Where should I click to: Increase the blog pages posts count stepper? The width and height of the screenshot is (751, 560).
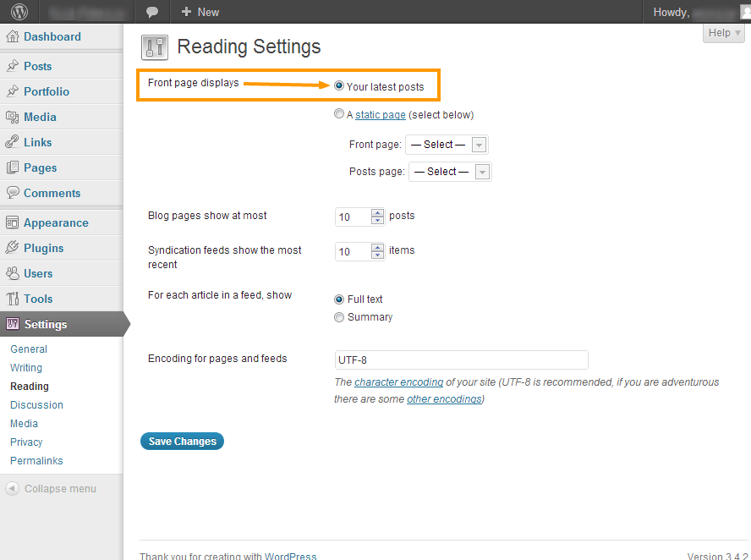[x=378, y=212]
